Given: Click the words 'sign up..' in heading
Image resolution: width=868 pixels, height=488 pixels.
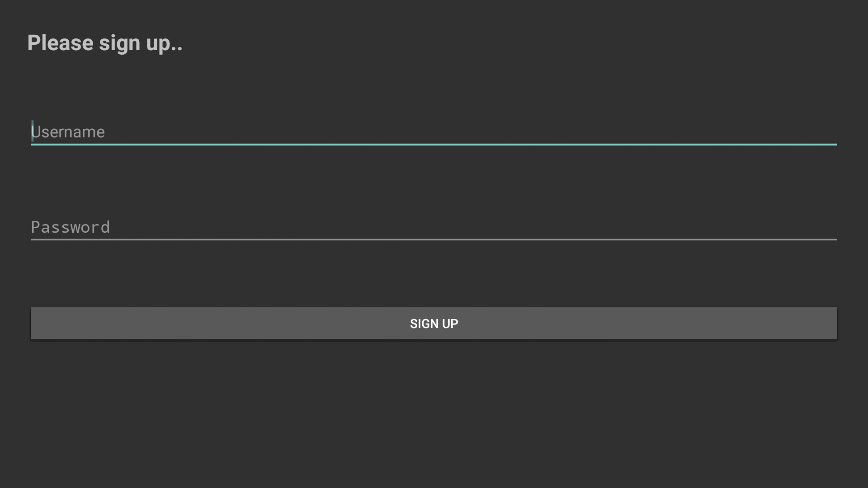Looking at the screenshot, I should pos(141,43).
